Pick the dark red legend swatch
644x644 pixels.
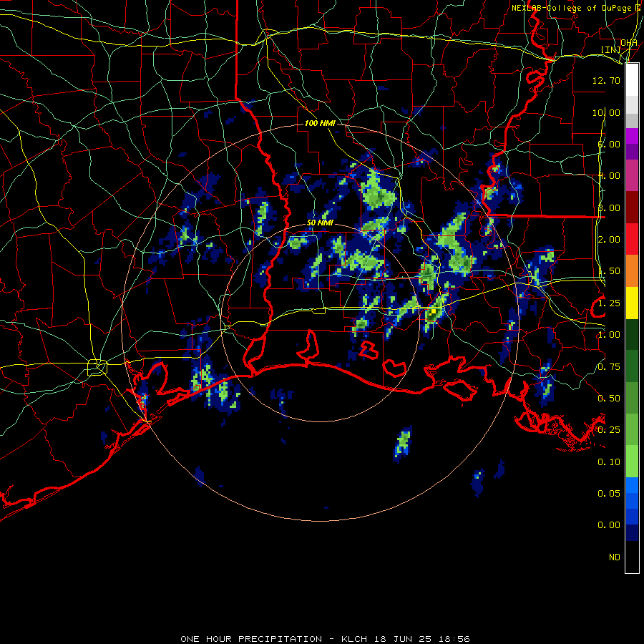click(x=632, y=208)
